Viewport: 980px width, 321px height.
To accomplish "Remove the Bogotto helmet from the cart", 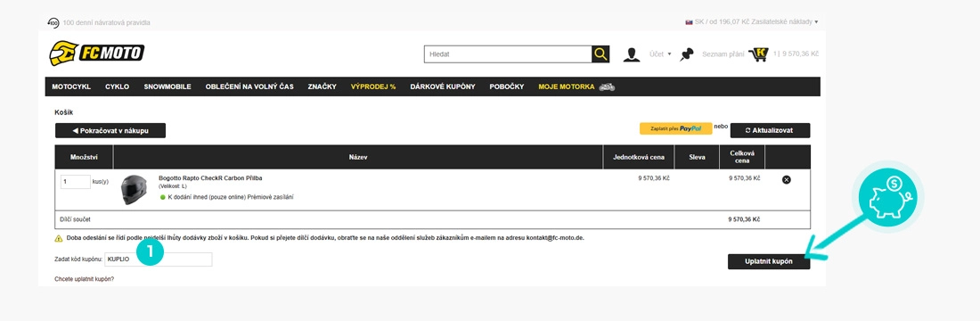I will (787, 179).
